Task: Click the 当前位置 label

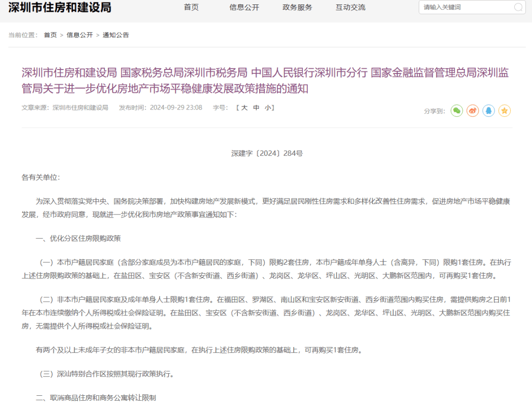Action: 23,35
